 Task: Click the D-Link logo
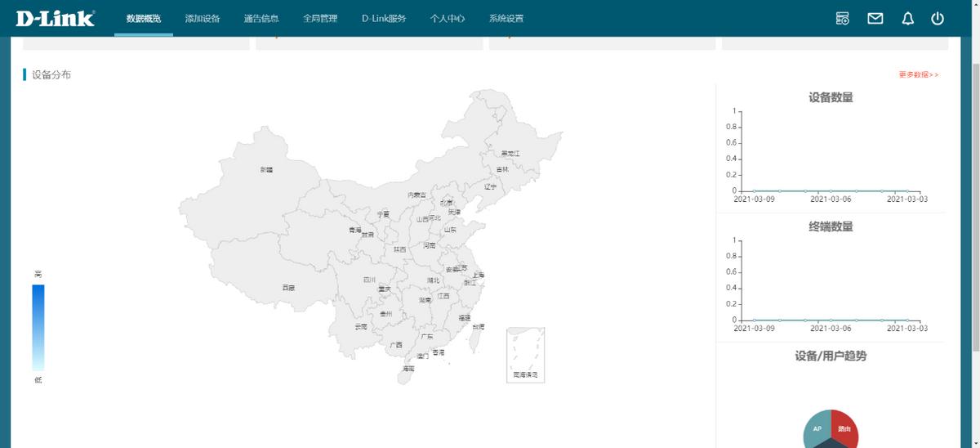click(x=55, y=18)
